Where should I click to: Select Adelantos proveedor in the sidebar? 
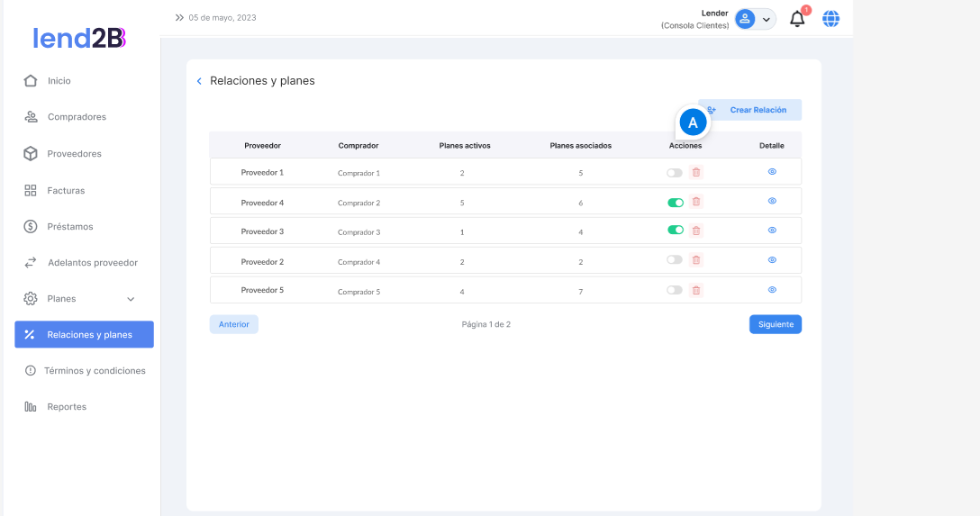92,262
